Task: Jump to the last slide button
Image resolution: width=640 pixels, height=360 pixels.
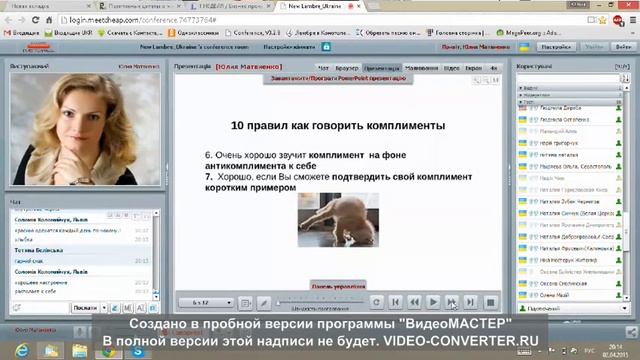Action: click(470, 302)
